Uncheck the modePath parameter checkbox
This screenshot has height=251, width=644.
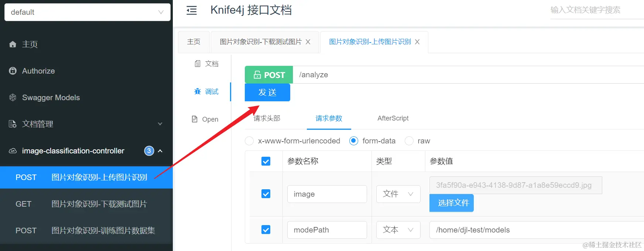[266, 230]
